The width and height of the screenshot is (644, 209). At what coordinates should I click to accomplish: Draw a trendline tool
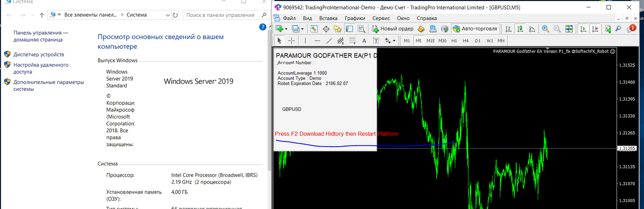[329, 40]
